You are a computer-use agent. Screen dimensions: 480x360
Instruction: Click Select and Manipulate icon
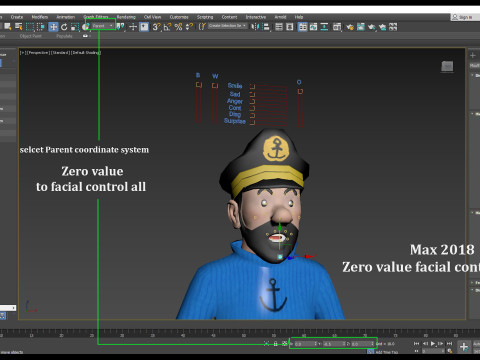point(133,27)
